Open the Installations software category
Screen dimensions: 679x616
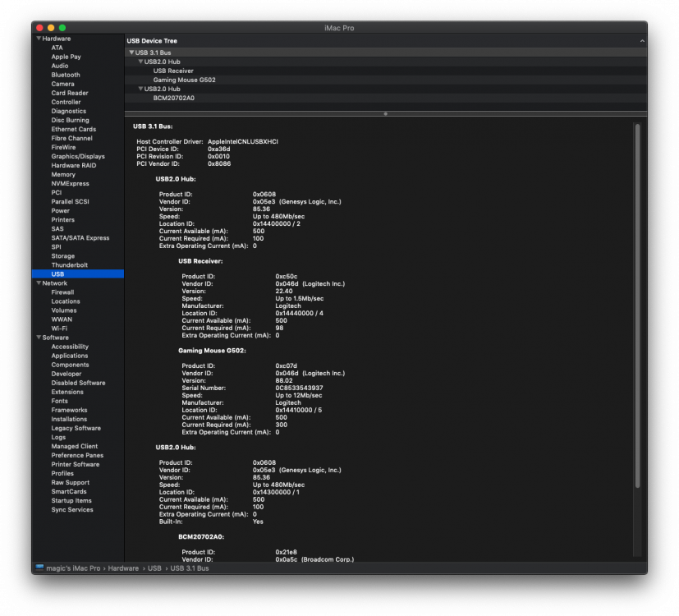click(69, 419)
